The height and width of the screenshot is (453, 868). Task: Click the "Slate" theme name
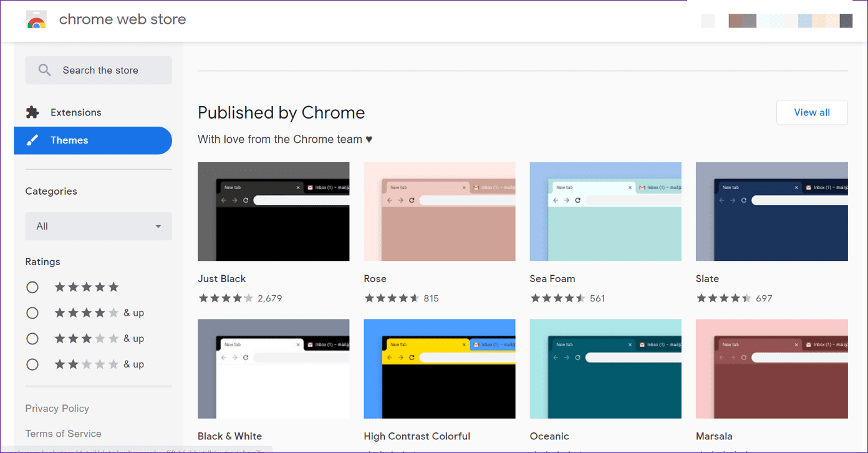708,279
